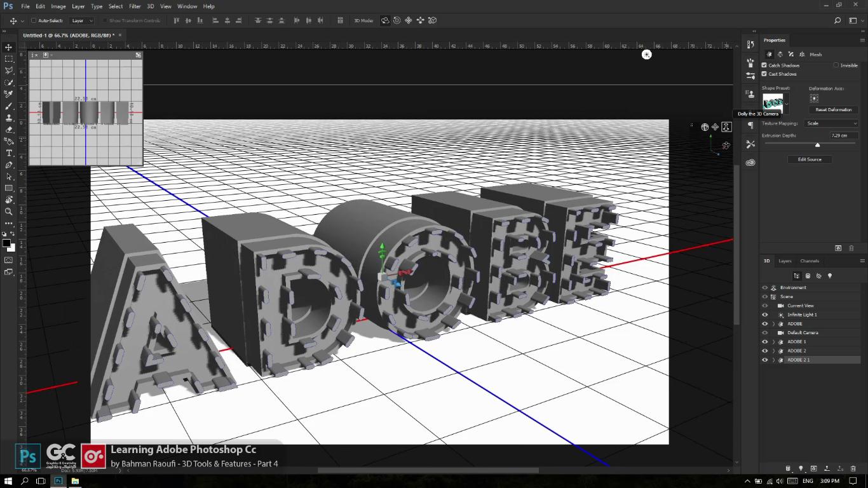Click Slide the 3D Object mode icon
The width and height of the screenshot is (868, 488).
[x=420, y=20]
